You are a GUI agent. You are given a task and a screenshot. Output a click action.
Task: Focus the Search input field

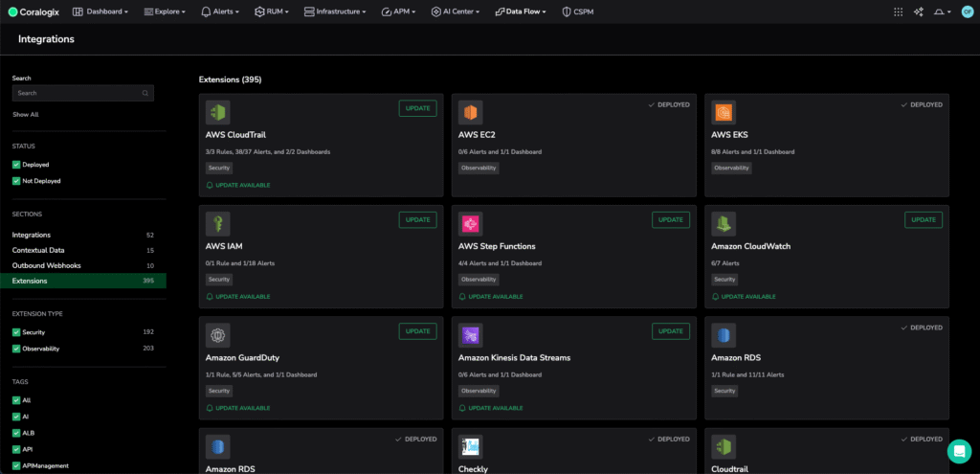point(83,93)
